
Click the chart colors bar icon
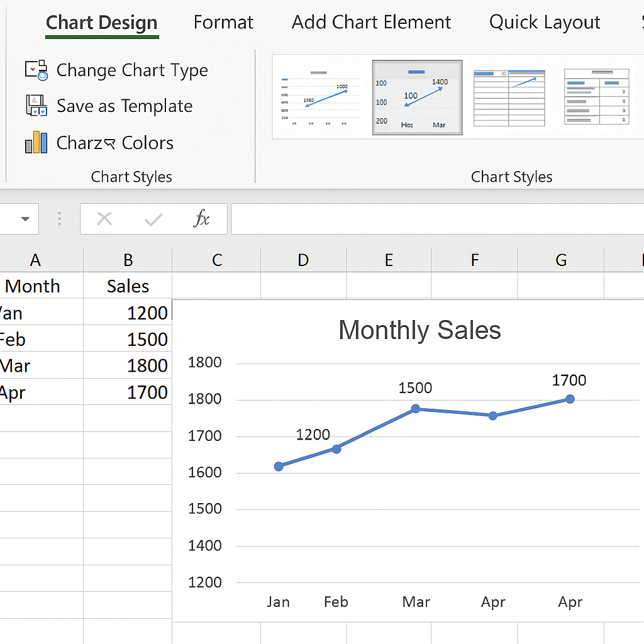coord(36,142)
